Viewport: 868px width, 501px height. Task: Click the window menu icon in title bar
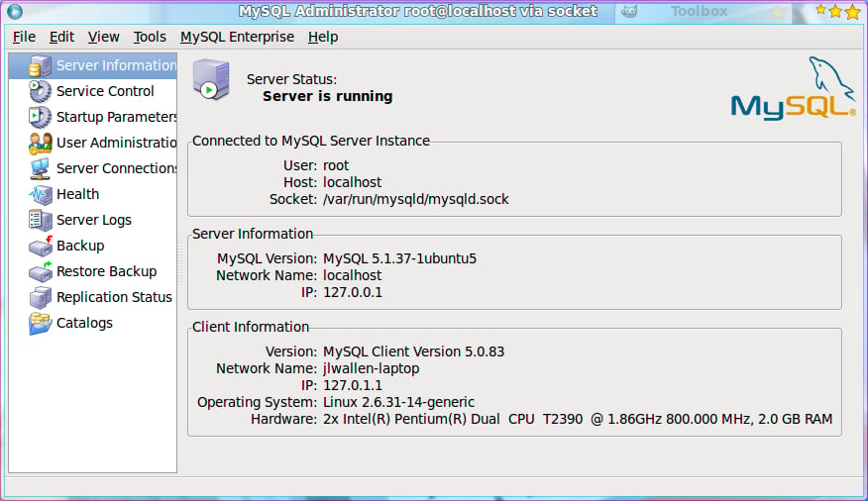coord(15,11)
